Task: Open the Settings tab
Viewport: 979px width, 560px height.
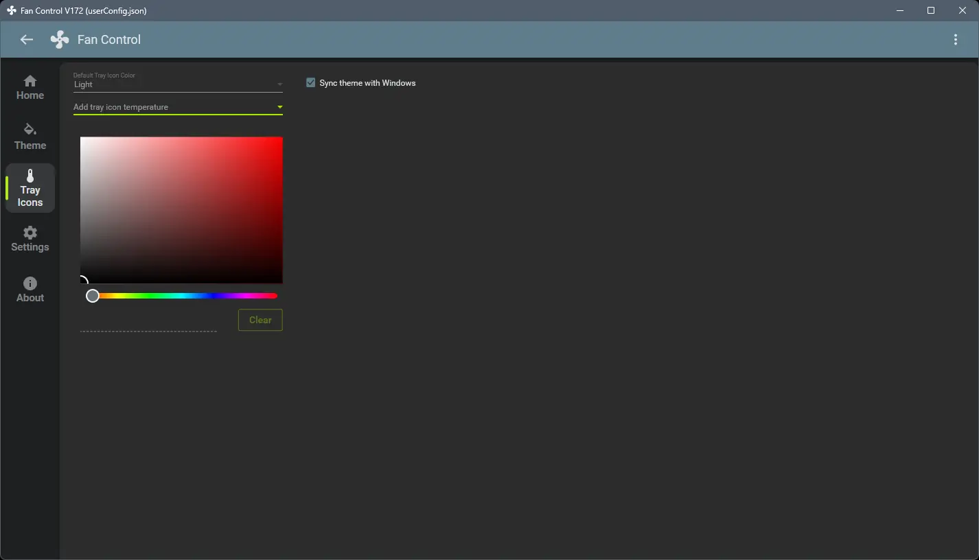Action: pyautogui.click(x=30, y=239)
